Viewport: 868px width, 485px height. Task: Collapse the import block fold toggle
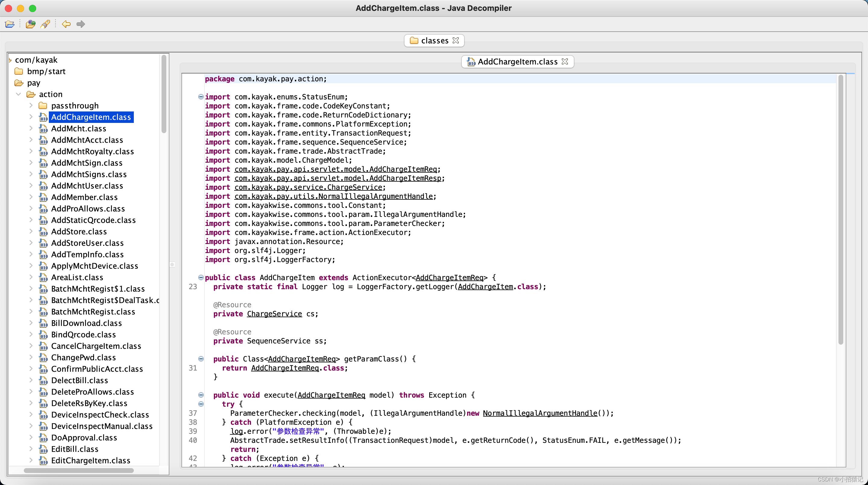[x=201, y=97]
